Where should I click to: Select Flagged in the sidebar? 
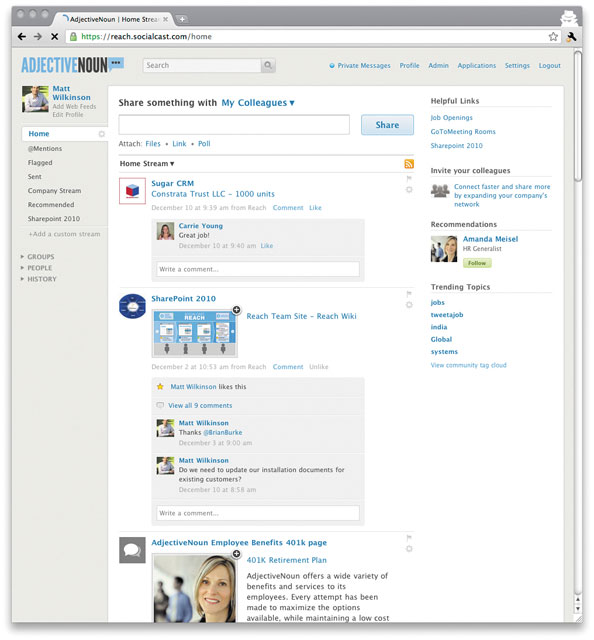pyautogui.click(x=40, y=162)
